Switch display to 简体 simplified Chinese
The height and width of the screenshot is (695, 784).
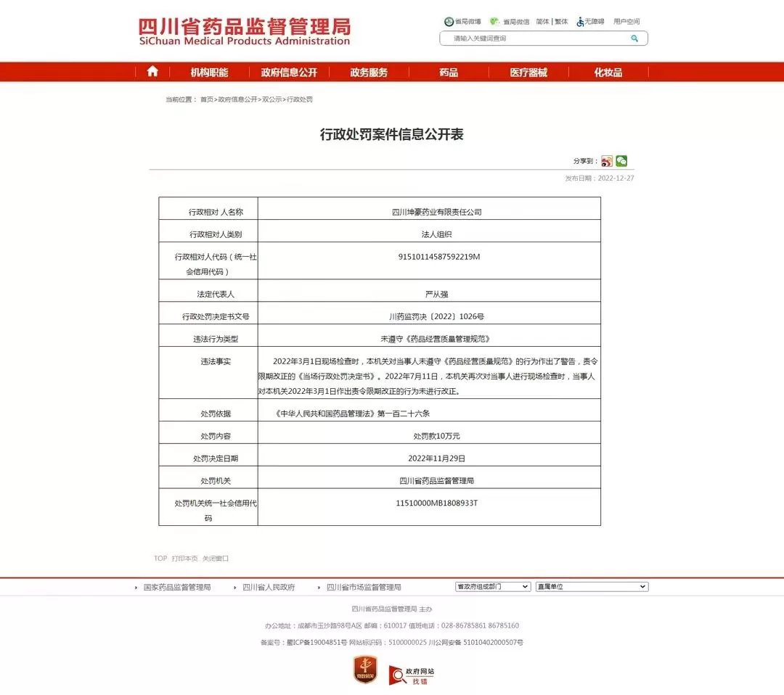click(x=542, y=21)
